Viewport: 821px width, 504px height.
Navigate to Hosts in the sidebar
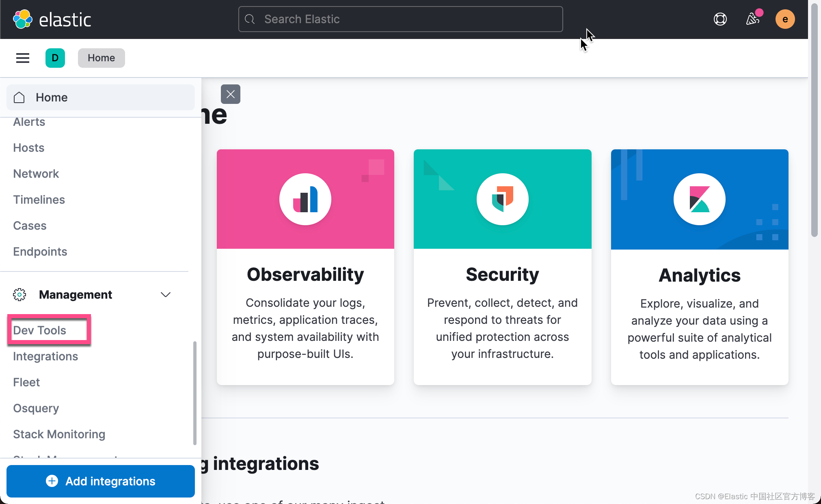[x=28, y=147]
